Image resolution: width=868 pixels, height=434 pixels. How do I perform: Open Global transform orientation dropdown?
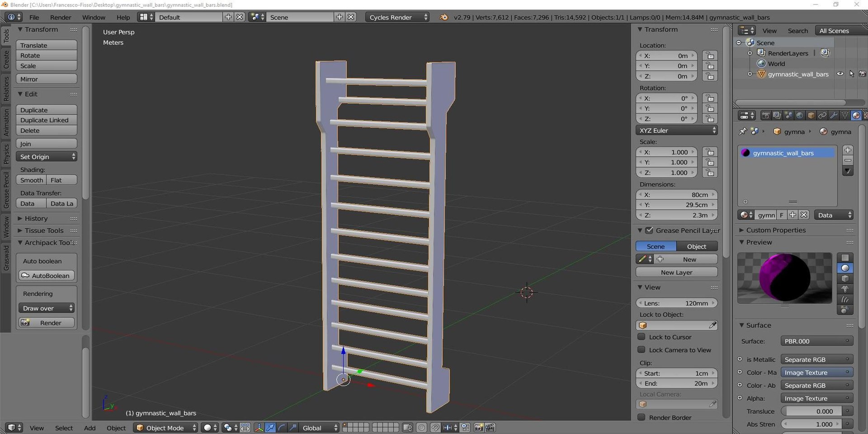tap(319, 428)
